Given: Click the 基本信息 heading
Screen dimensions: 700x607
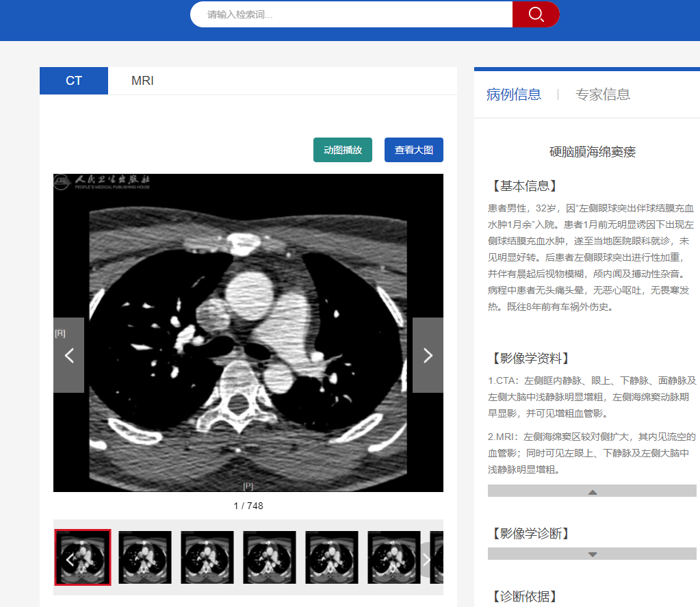Looking at the screenshot, I should coord(524,185).
